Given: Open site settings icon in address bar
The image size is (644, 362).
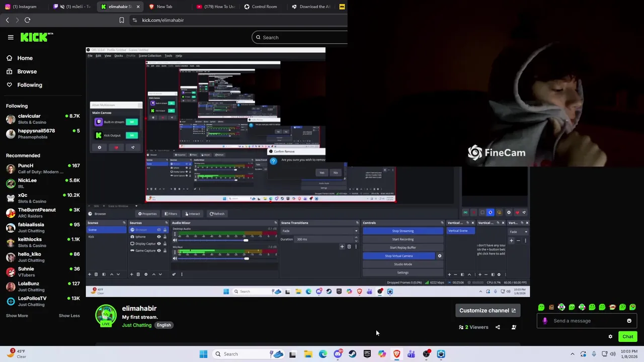Looking at the screenshot, I should point(134,20).
